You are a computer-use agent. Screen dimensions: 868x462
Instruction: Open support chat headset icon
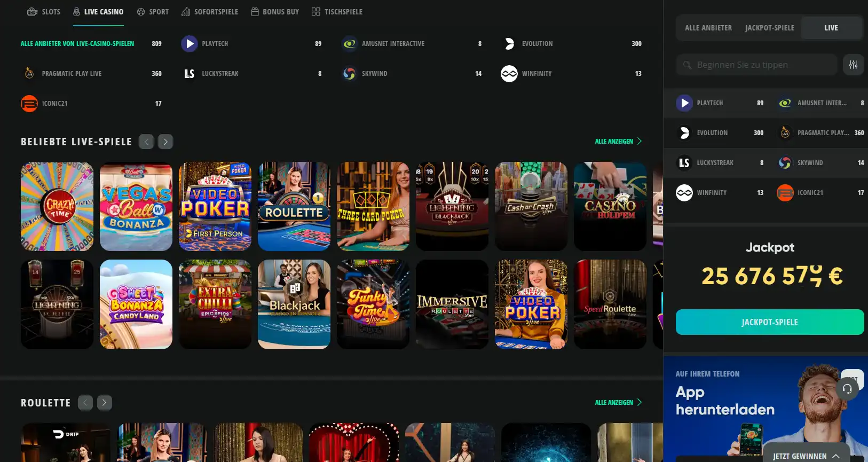click(x=847, y=389)
